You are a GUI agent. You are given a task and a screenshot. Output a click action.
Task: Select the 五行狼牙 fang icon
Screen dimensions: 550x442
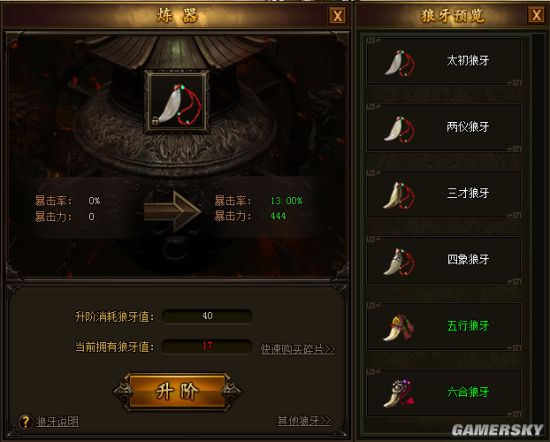(399, 327)
